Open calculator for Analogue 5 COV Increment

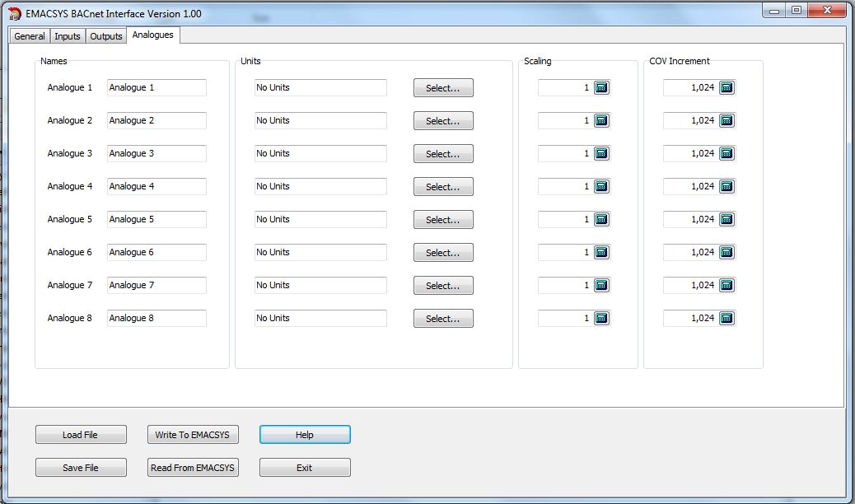click(x=727, y=220)
